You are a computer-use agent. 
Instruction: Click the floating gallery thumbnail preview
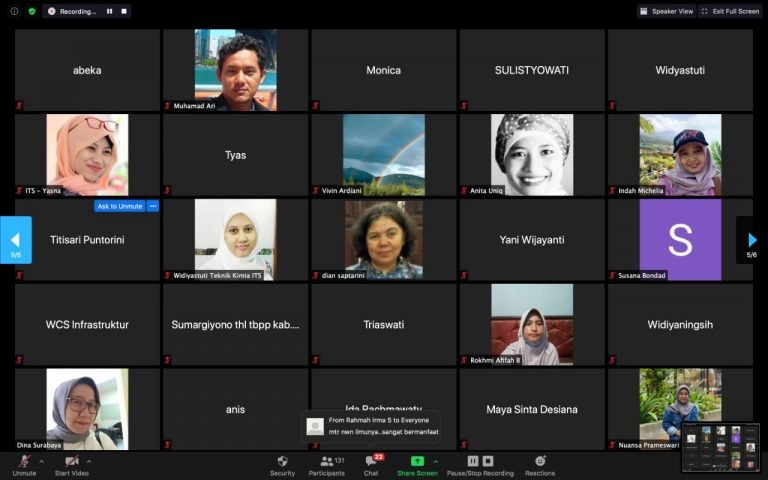[720, 447]
